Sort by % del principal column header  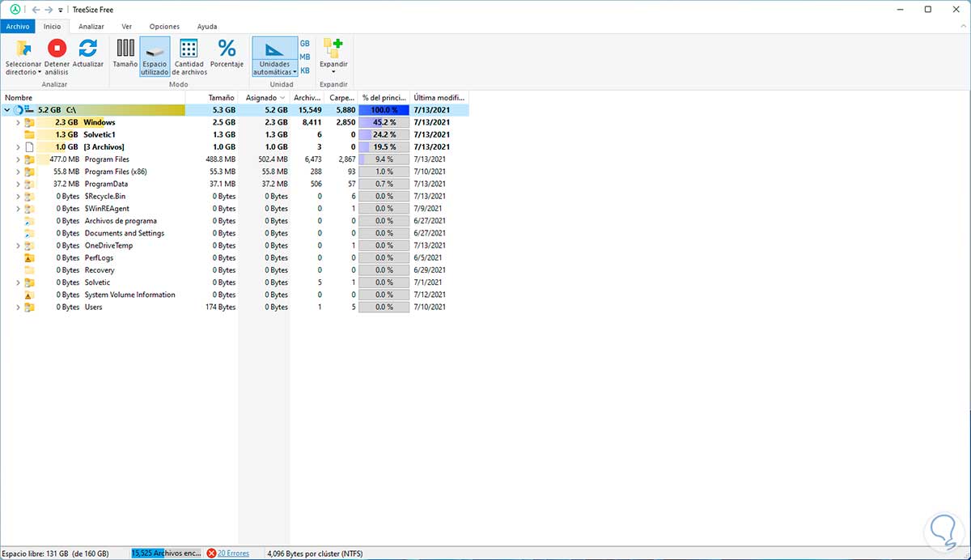[x=384, y=97]
